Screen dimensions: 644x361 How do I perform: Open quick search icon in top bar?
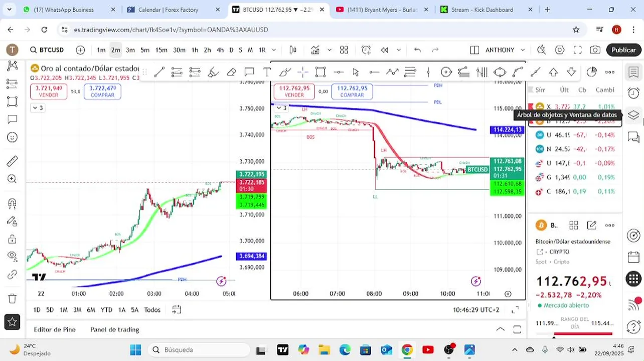[541, 50]
